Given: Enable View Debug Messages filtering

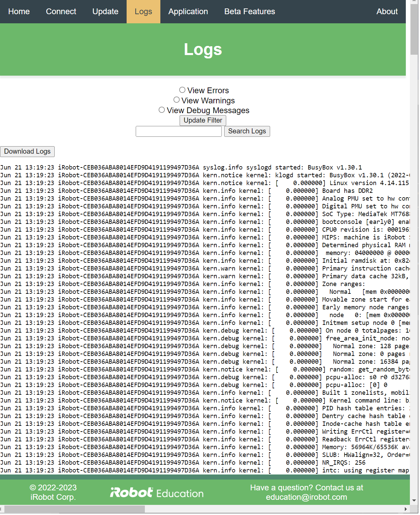Looking at the screenshot, I should [x=162, y=110].
